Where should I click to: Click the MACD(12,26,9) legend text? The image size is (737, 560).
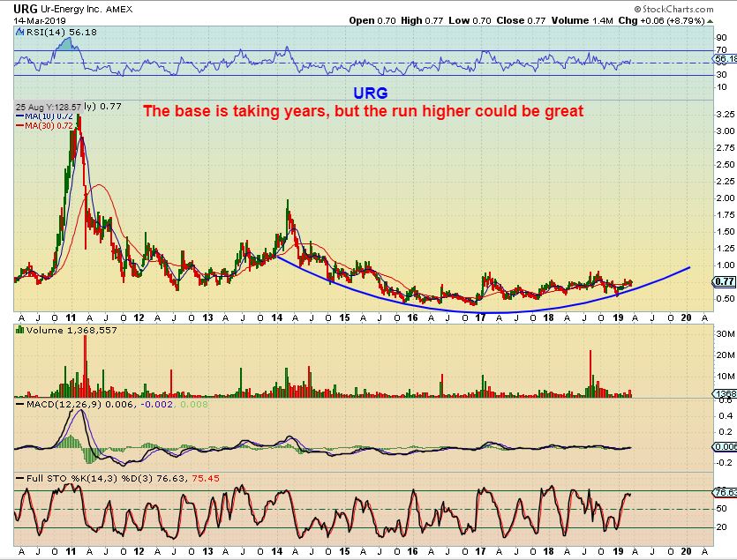64,404
